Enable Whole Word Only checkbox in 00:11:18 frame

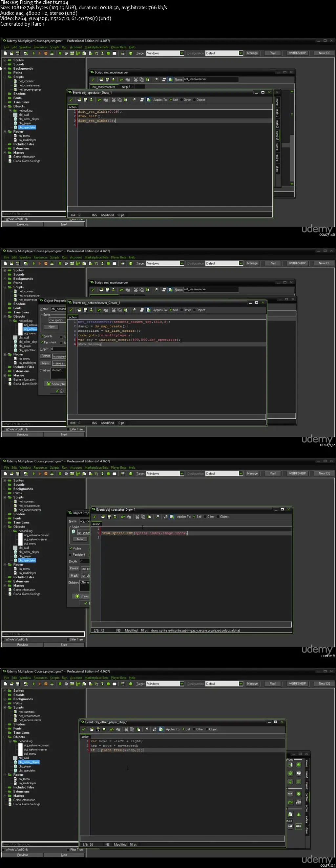[4, 639]
